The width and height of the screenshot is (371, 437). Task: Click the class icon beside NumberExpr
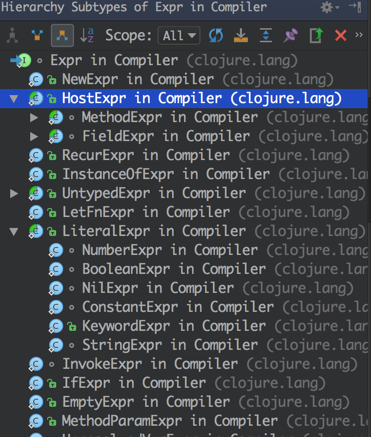56,251
